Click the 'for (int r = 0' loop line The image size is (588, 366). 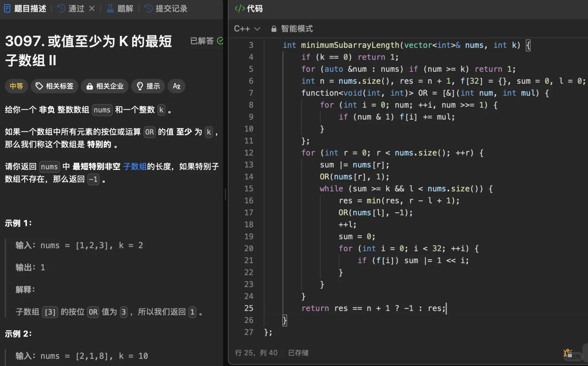coord(392,153)
